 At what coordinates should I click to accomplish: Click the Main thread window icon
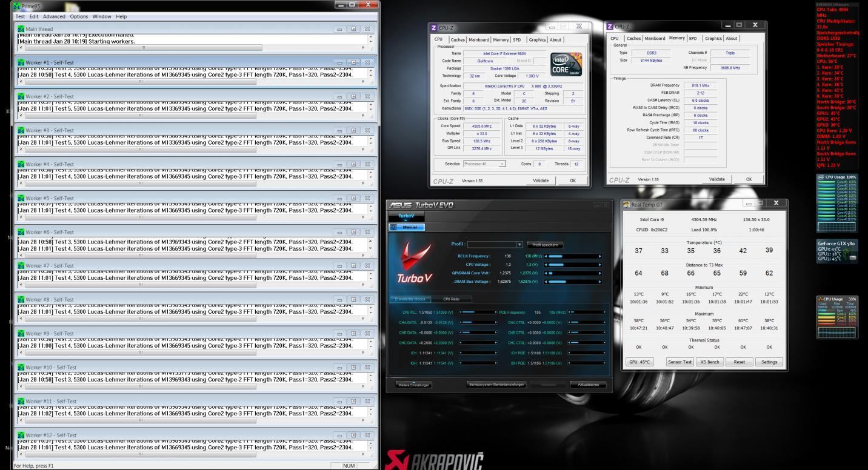pyautogui.click(x=22, y=28)
